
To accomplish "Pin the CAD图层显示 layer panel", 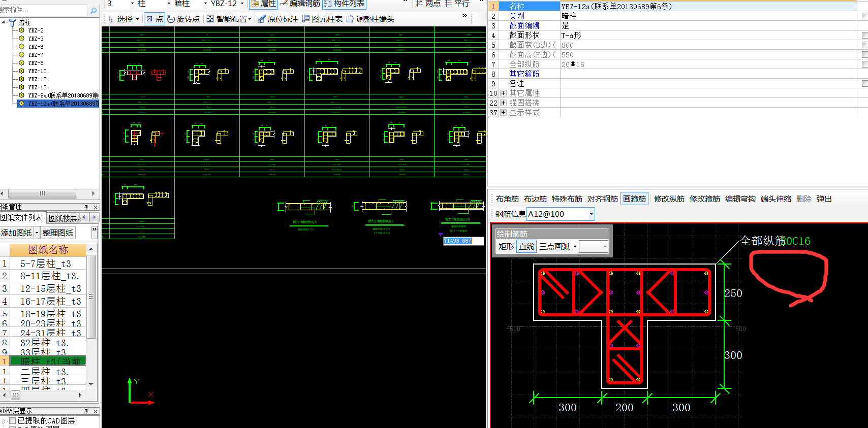I will coord(86,411).
